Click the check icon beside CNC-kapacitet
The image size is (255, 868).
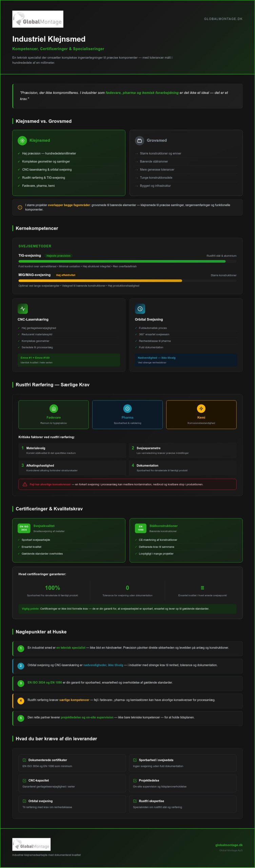[x=24, y=780]
